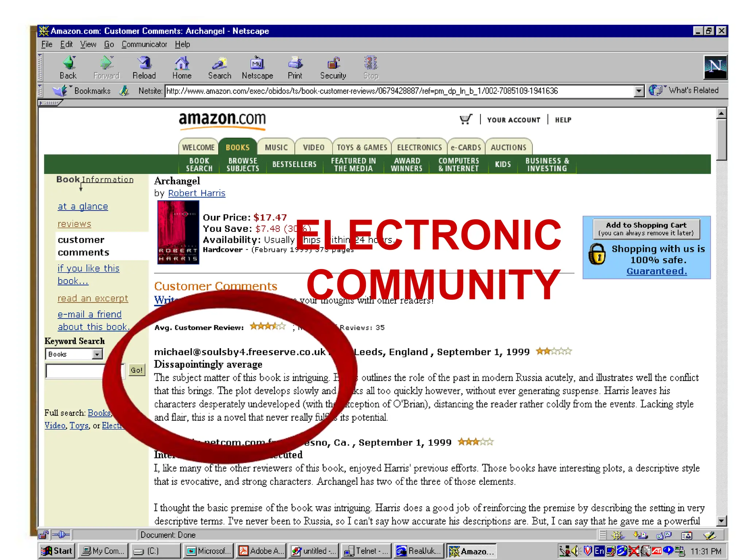Click the page location proxy icon
The image size is (747, 560).
click(x=124, y=90)
